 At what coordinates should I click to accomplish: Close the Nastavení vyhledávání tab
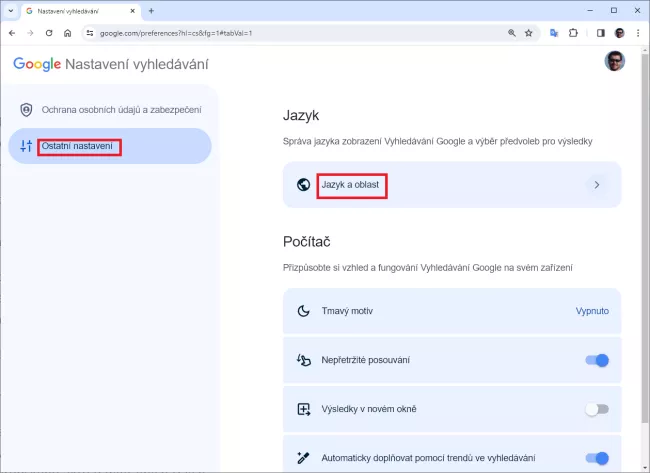click(133, 11)
